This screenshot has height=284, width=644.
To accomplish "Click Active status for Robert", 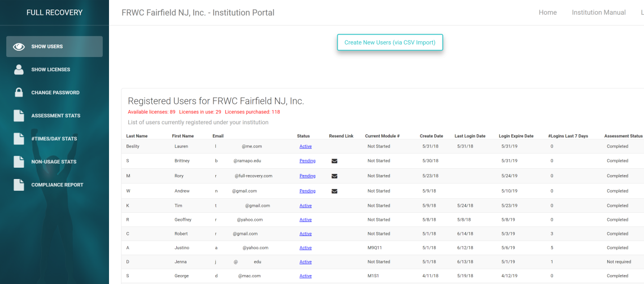I will click(x=306, y=234).
